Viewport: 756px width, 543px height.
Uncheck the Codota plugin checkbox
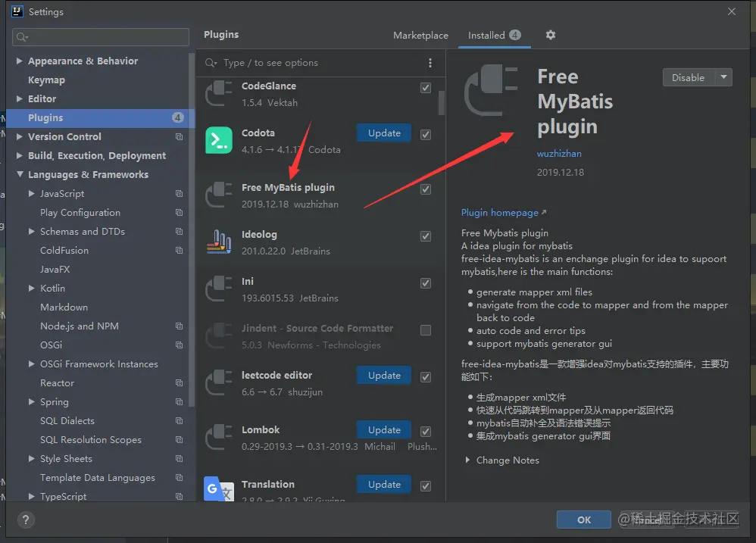[425, 135]
